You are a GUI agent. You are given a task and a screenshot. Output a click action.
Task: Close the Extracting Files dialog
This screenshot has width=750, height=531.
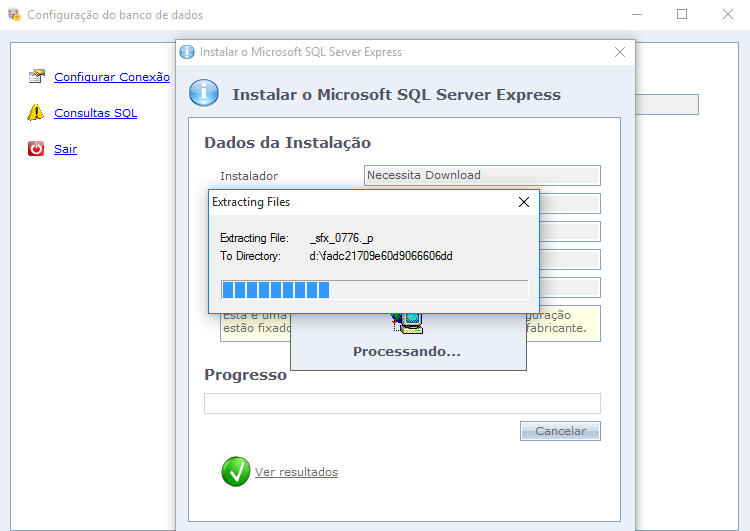click(x=524, y=202)
